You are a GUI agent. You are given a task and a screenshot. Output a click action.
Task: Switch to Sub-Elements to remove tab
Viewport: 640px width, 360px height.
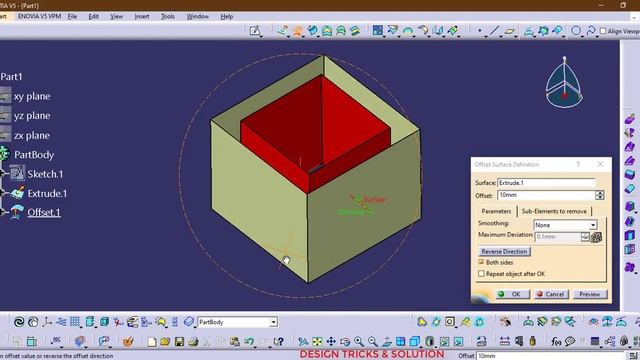(554, 211)
